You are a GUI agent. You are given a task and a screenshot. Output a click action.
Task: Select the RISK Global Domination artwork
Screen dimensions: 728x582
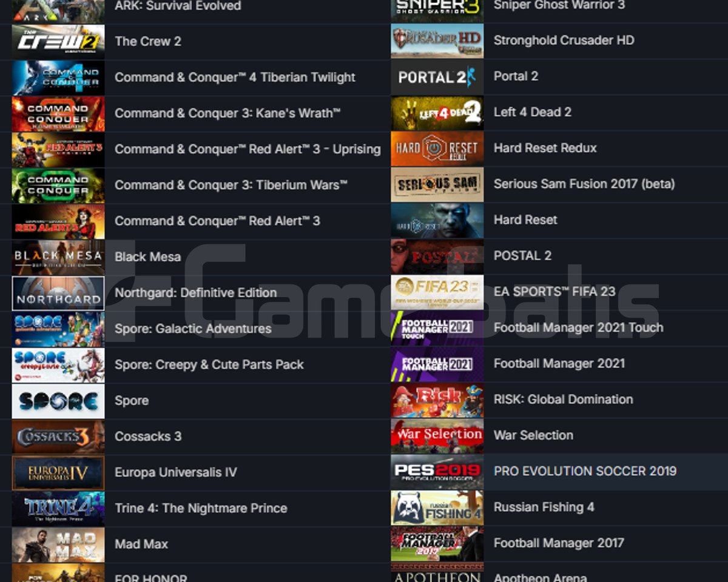click(437, 400)
